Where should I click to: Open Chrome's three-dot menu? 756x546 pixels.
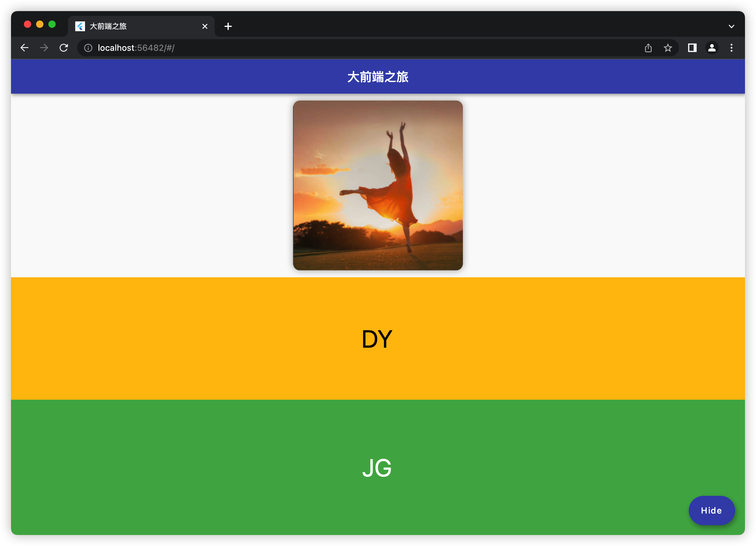(731, 48)
